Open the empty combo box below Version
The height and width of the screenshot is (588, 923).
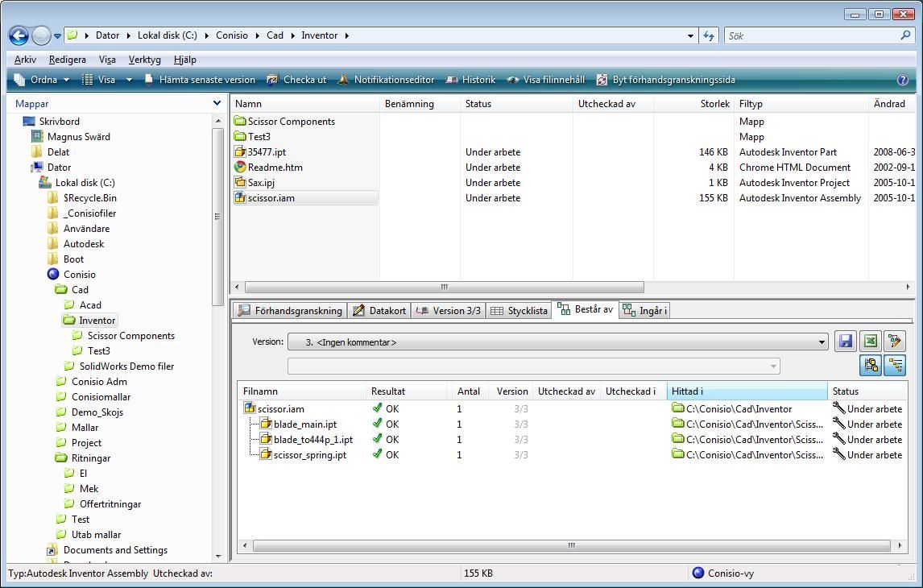tap(534, 366)
